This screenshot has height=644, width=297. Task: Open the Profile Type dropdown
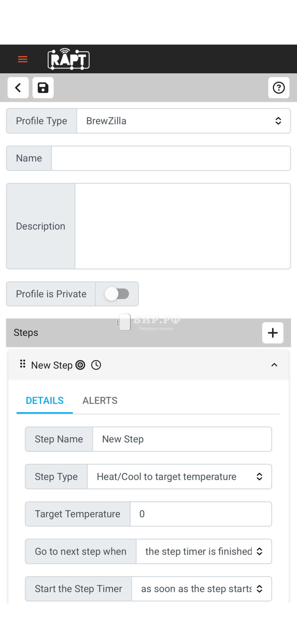(183, 121)
